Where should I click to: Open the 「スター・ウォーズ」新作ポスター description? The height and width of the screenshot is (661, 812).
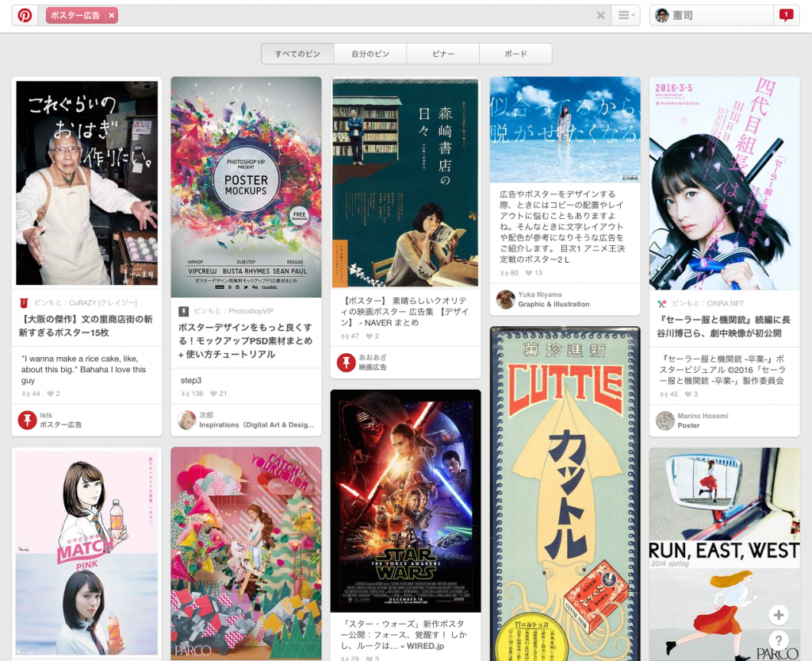pyautogui.click(x=403, y=635)
